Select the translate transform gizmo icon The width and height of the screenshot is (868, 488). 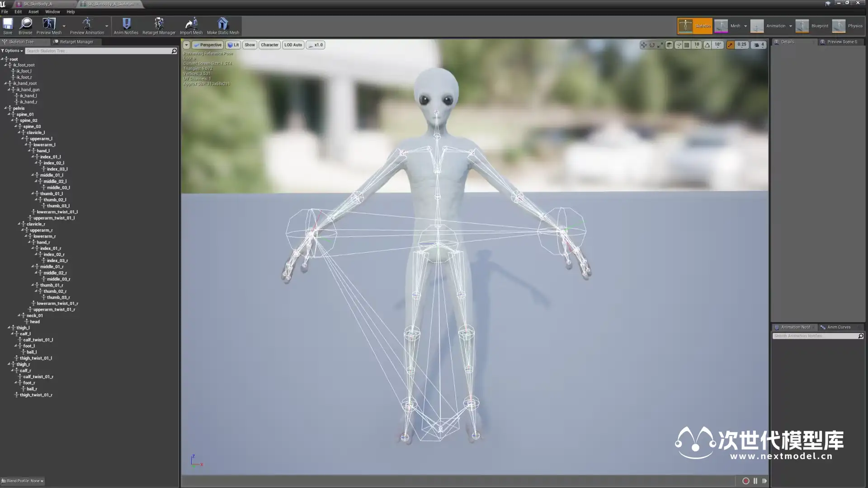(x=643, y=45)
